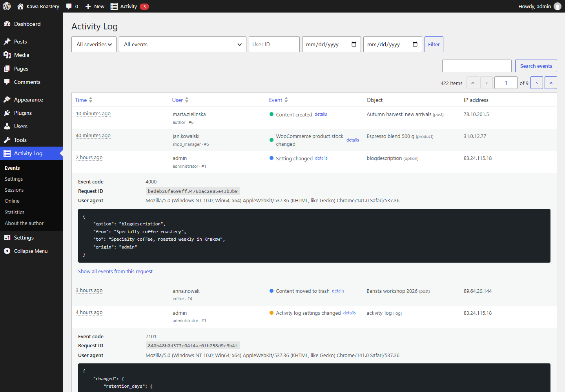Click the Tools wrench icon
Image resolution: width=565 pixels, height=392 pixels.
pyautogui.click(x=7, y=140)
